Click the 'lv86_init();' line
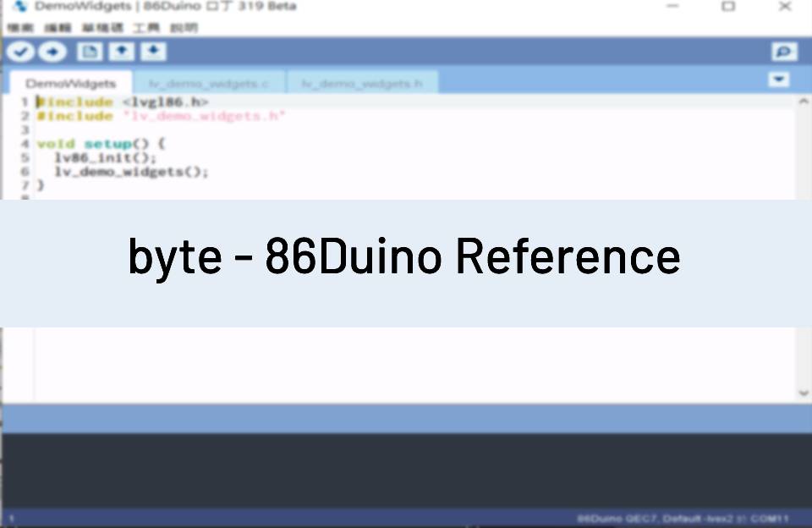 (105, 157)
